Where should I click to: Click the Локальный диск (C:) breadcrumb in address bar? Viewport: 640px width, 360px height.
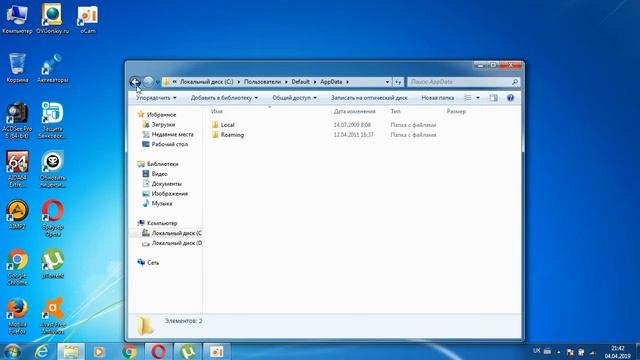[207, 82]
